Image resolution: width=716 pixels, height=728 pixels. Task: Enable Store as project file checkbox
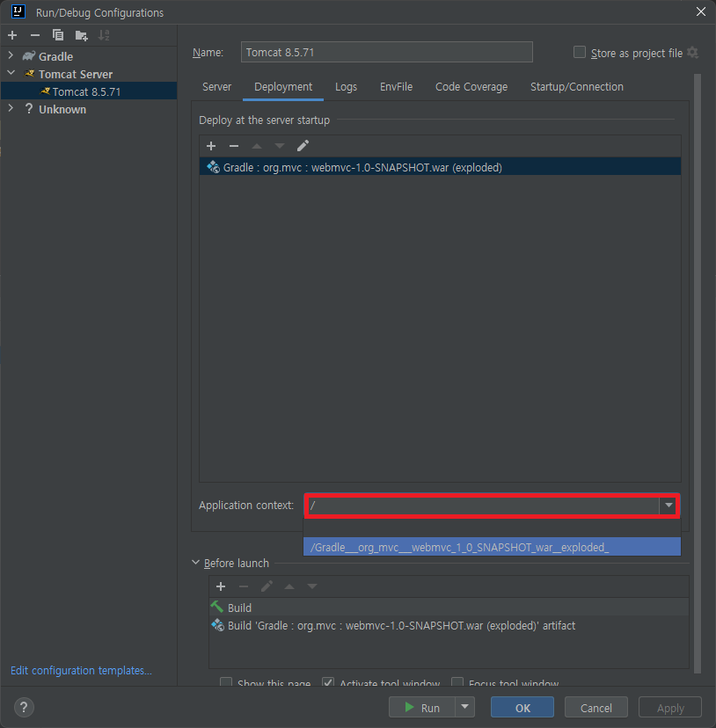(x=580, y=52)
